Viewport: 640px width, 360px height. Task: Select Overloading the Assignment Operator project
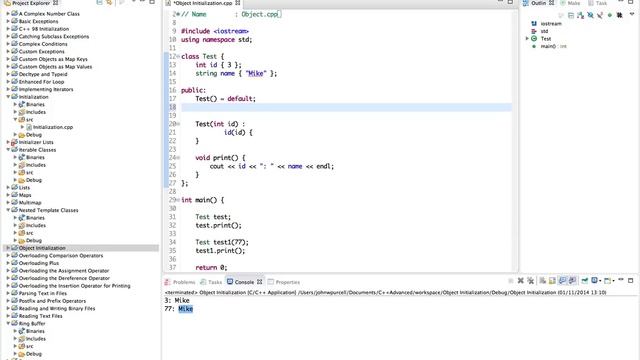[64, 271]
